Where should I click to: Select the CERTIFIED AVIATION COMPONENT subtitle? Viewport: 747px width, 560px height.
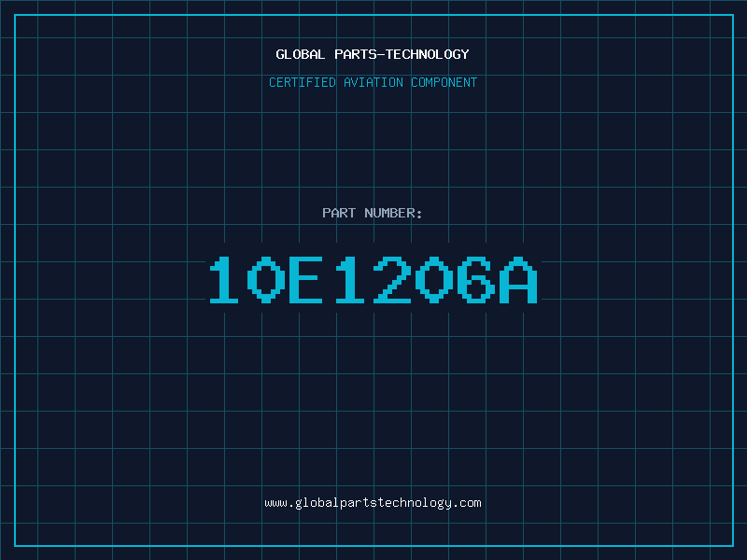point(373,82)
